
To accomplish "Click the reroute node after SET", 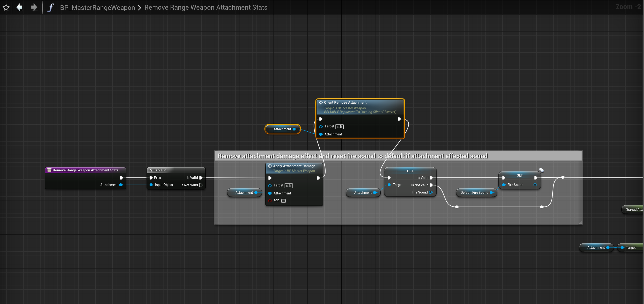I will click(563, 177).
